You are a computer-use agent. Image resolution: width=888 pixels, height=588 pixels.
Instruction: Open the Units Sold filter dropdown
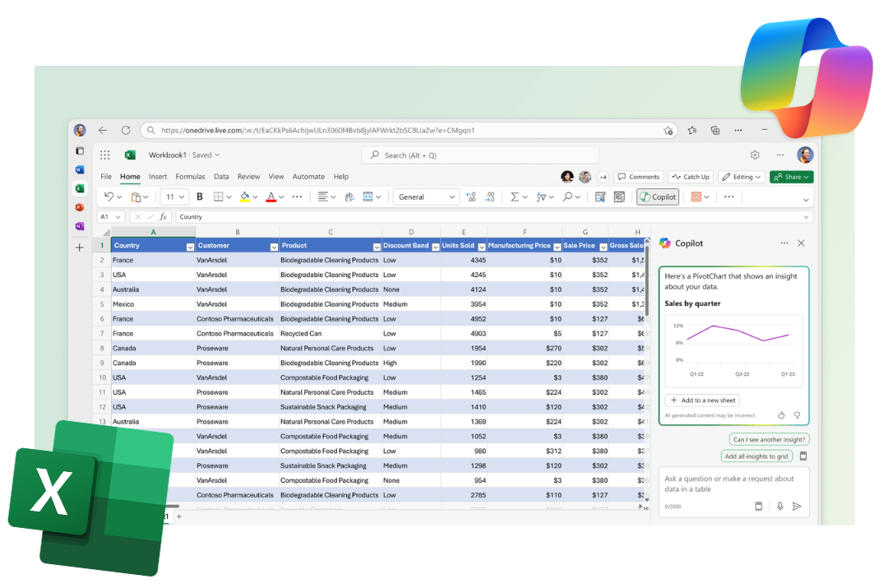[x=482, y=247]
